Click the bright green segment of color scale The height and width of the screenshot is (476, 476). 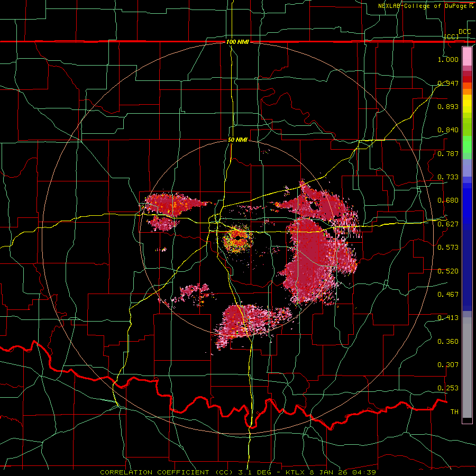(467, 144)
